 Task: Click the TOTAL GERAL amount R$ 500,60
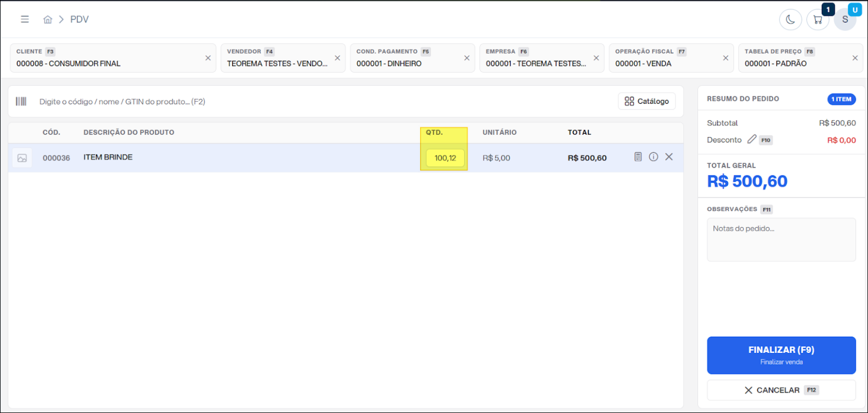click(x=747, y=181)
